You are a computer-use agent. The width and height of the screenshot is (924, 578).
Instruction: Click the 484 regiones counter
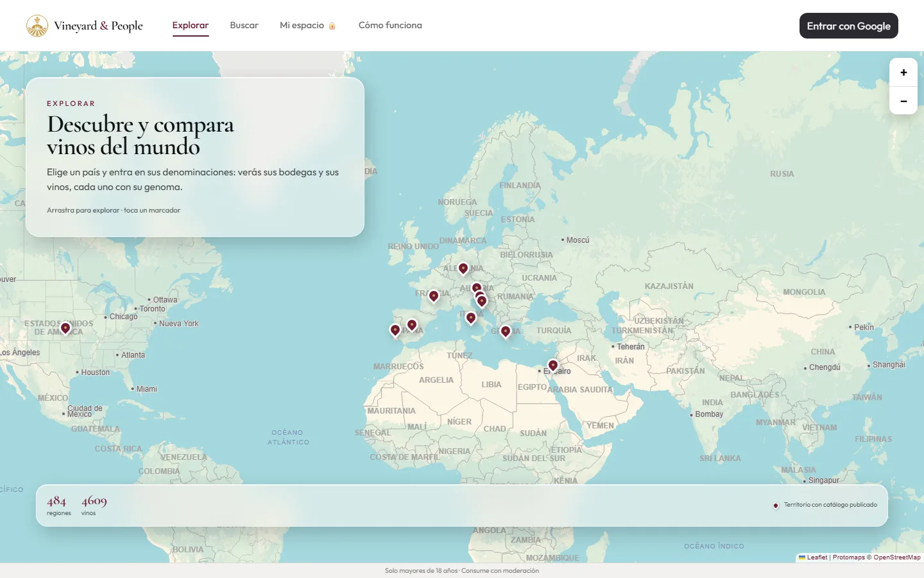pos(58,505)
